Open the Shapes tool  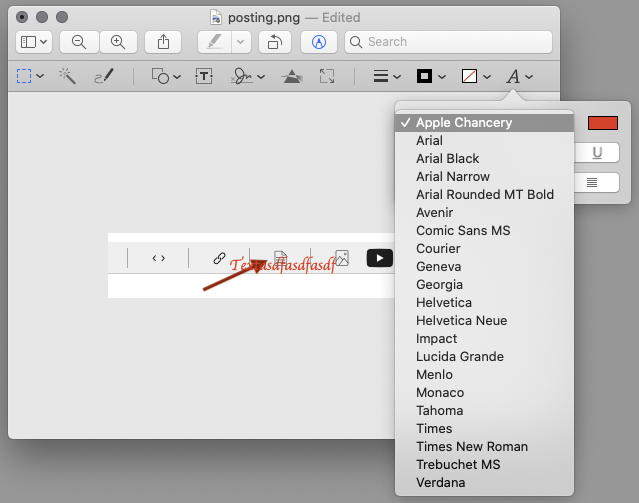(x=160, y=76)
